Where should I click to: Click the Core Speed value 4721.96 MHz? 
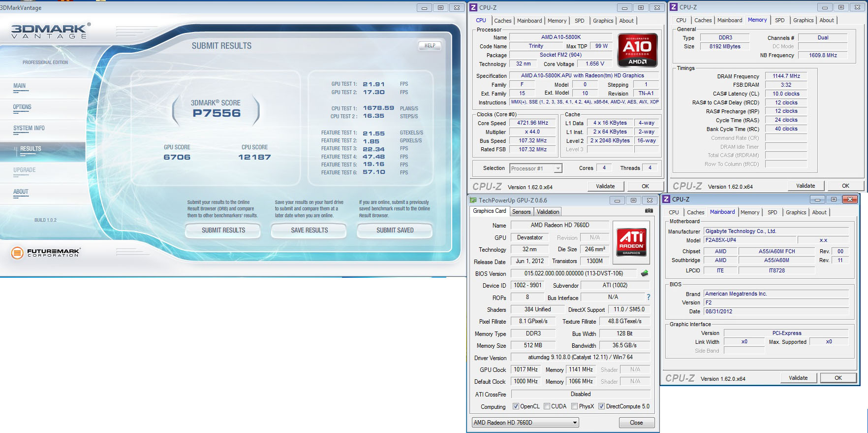532,123
